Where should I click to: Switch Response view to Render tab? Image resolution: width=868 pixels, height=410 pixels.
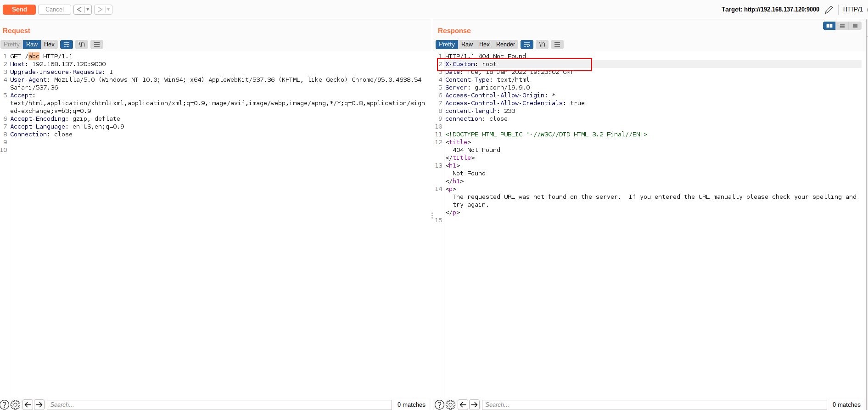coord(505,45)
